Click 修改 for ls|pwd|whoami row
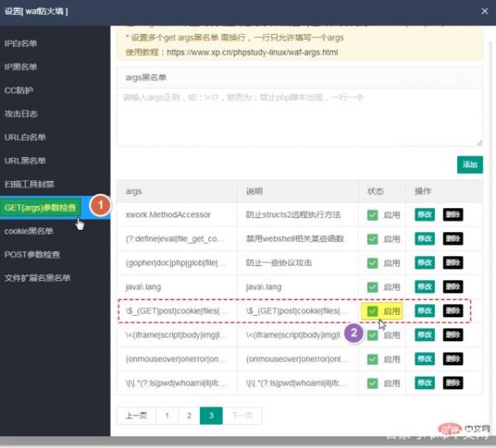Viewport: 496px width, 448px height. (425, 383)
